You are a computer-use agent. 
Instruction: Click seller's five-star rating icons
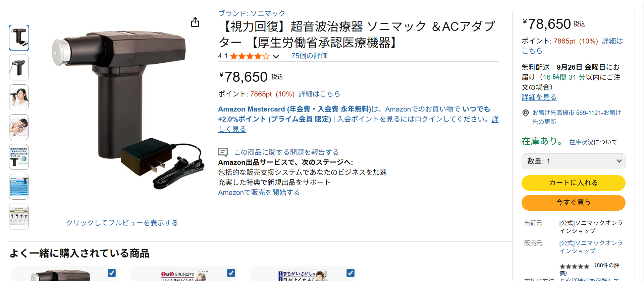coord(574,267)
